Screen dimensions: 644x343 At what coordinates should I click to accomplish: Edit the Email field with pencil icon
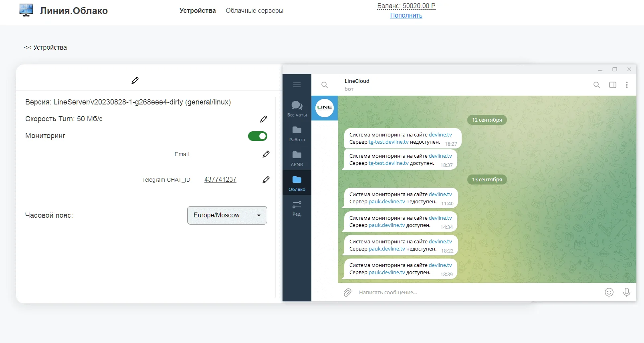(266, 154)
